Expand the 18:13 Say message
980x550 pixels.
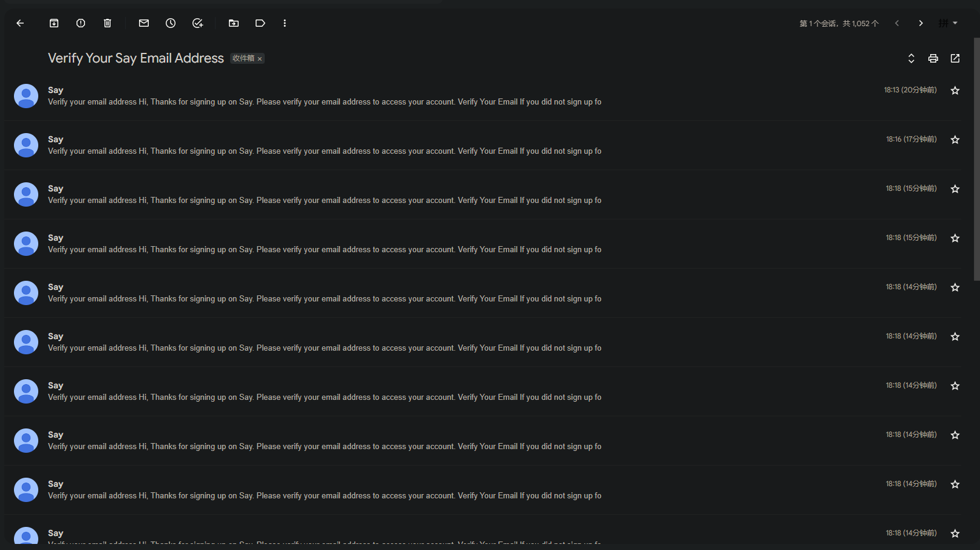tap(483, 96)
